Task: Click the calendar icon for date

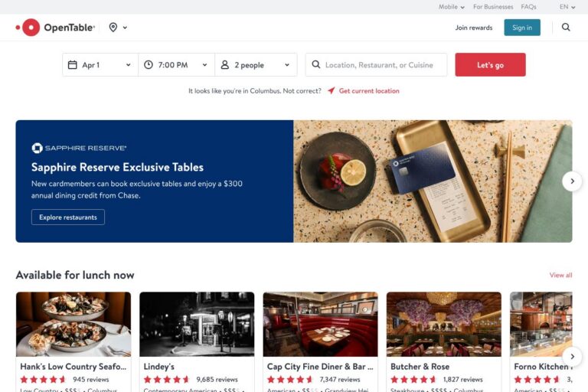Action: click(73, 65)
